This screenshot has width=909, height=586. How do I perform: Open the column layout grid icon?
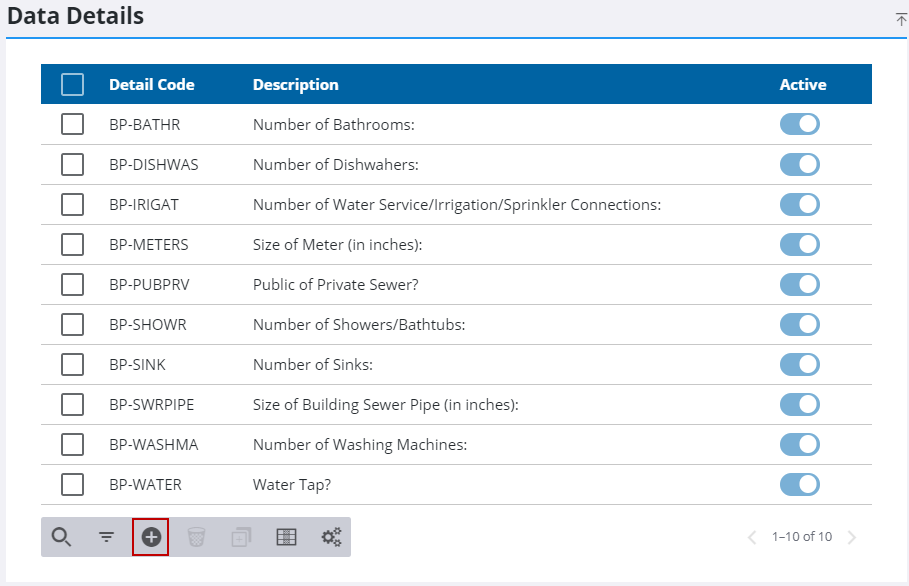286,537
